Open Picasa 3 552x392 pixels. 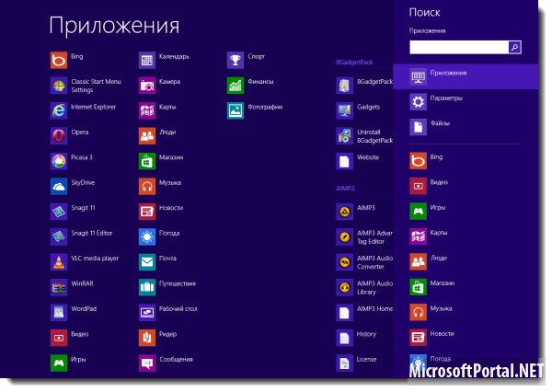(x=72, y=161)
